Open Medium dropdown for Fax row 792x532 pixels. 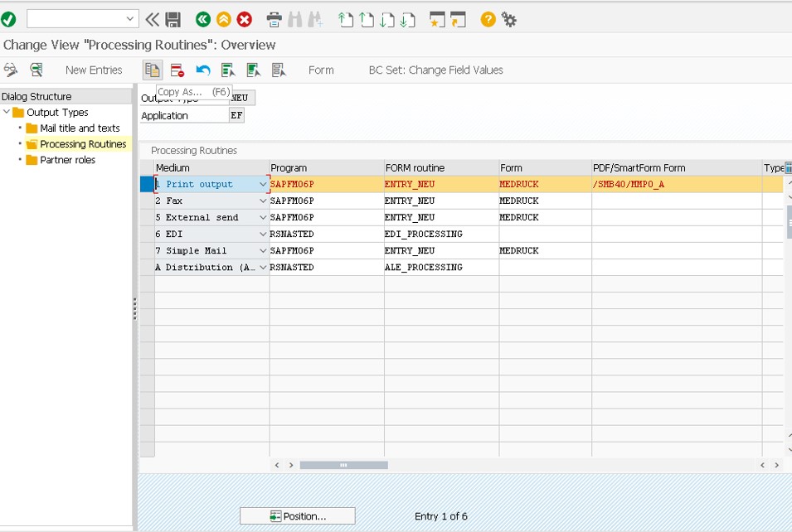(x=263, y=201)
